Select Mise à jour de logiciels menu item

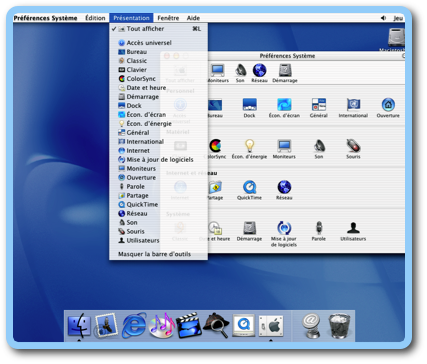pos(158,160)
